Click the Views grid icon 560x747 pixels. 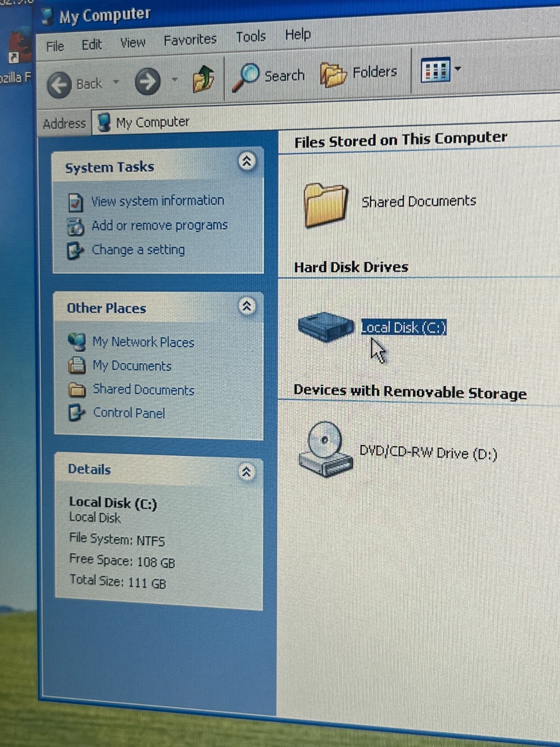[x=435, y=70]
